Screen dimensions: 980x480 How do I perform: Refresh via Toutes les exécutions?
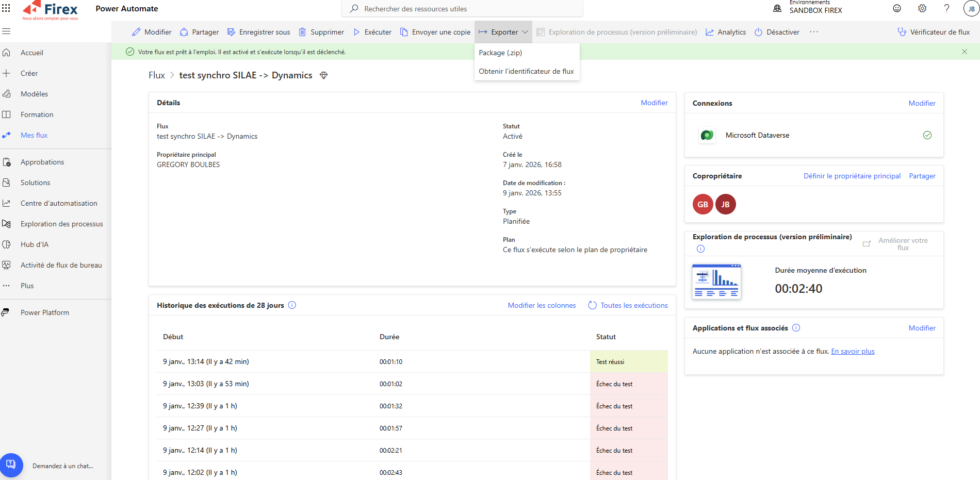628,305
